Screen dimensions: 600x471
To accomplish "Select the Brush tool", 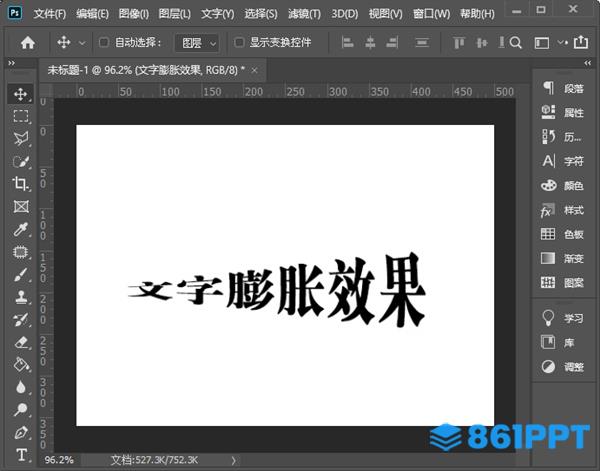I will coord(21,274).
